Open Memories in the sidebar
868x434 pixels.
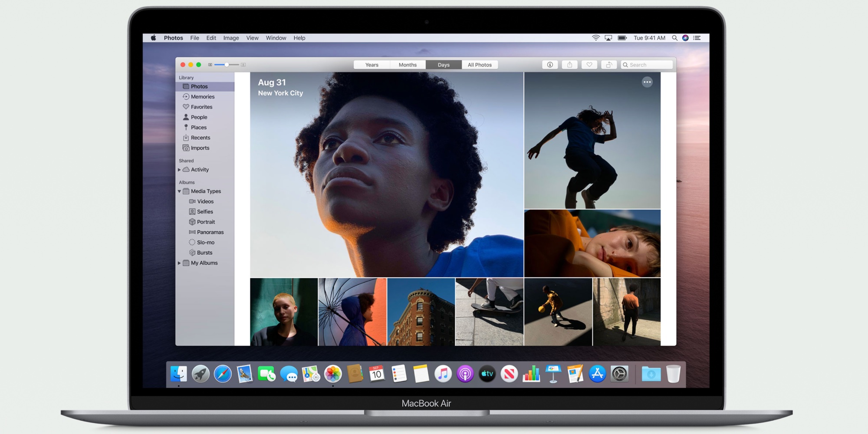coord(202,97)
